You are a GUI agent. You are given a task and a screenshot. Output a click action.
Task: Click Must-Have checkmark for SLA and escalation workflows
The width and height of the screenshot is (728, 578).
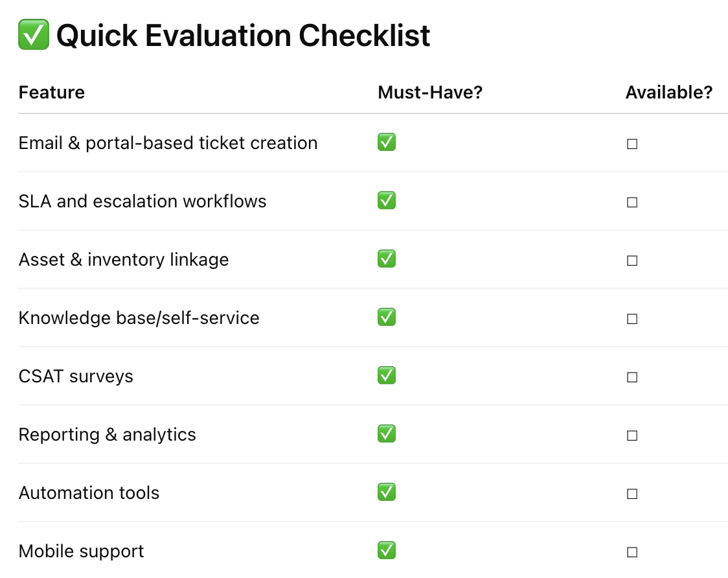click(x=387, y=201)
